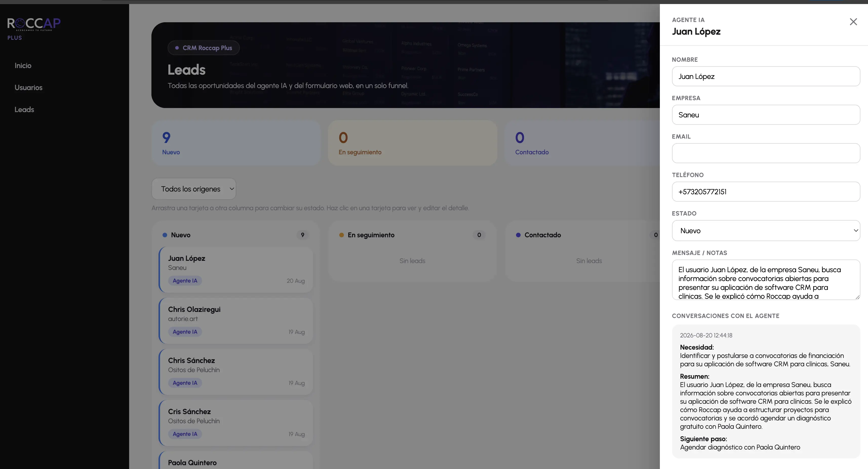Click the Nuevo summary card showing 9
The height and width of the screenshot is (469, 868).
pyautogui.click(x=236, y=143)
